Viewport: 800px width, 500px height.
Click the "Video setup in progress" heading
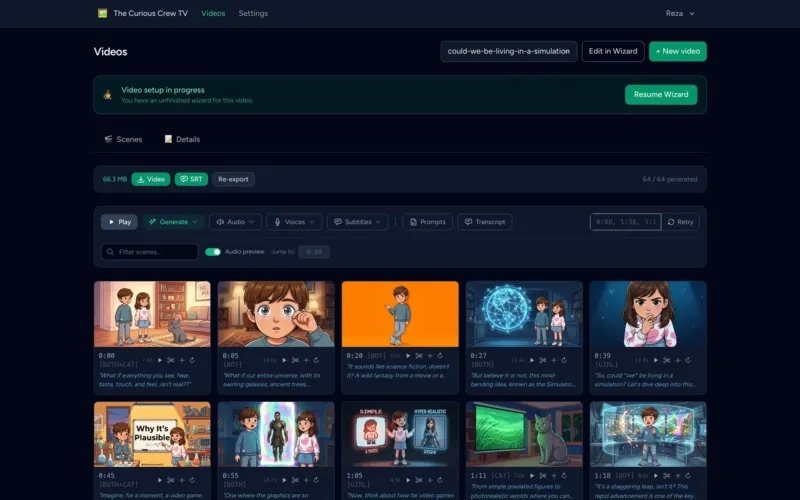(x=163, y=90)
